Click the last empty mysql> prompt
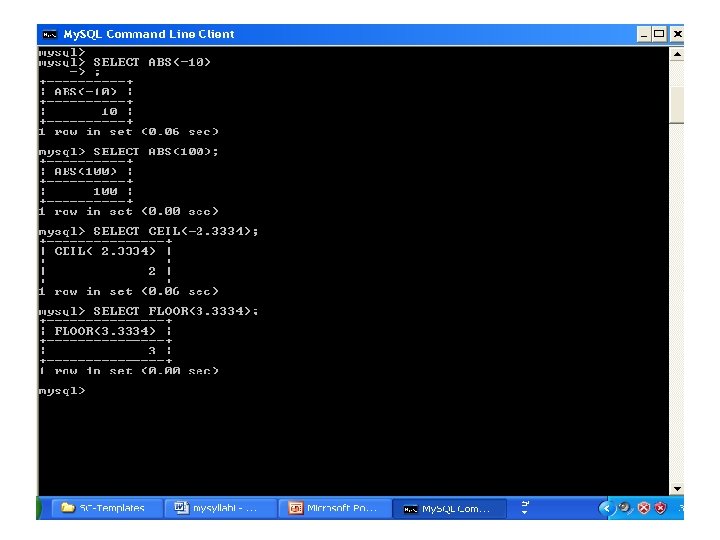The width and height of the screenshot is (720, 540). pyautogui.click(x=62, y=391)
